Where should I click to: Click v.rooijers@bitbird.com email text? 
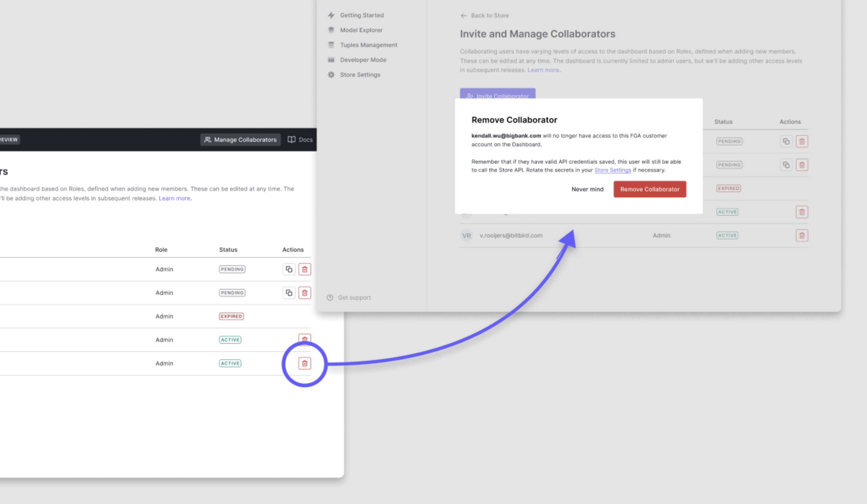tap(511, 235)
